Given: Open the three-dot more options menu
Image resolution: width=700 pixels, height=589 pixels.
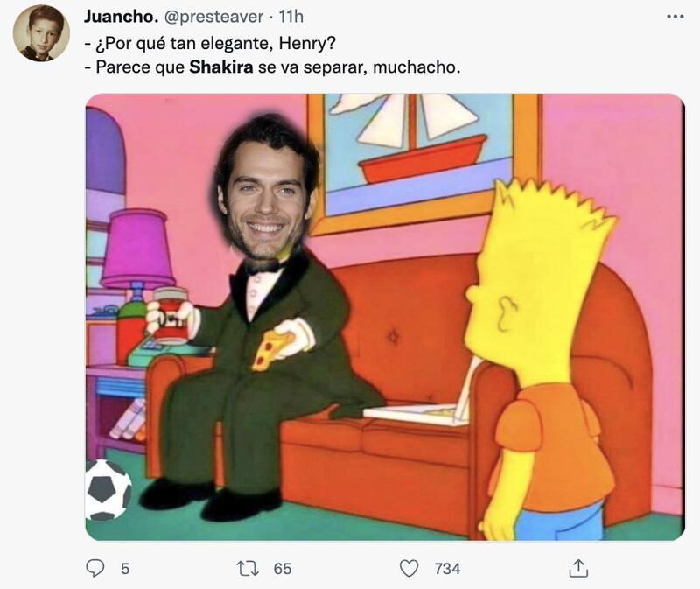Looking at the screenshot, I should pos(675,17).
